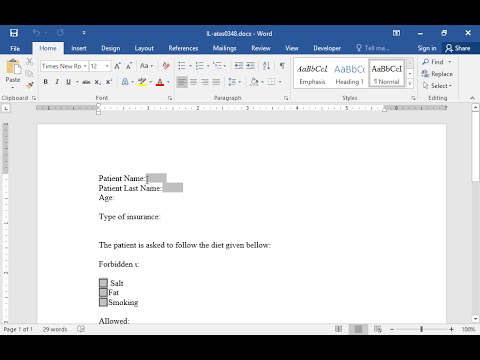480x360 pixels.
Task: Open highlight color dropdown arrow
Action: tap(150, 82)
